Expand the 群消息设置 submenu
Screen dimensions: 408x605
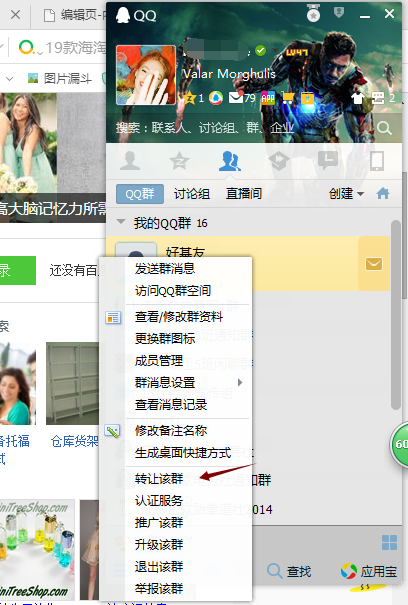click(189, 382)
